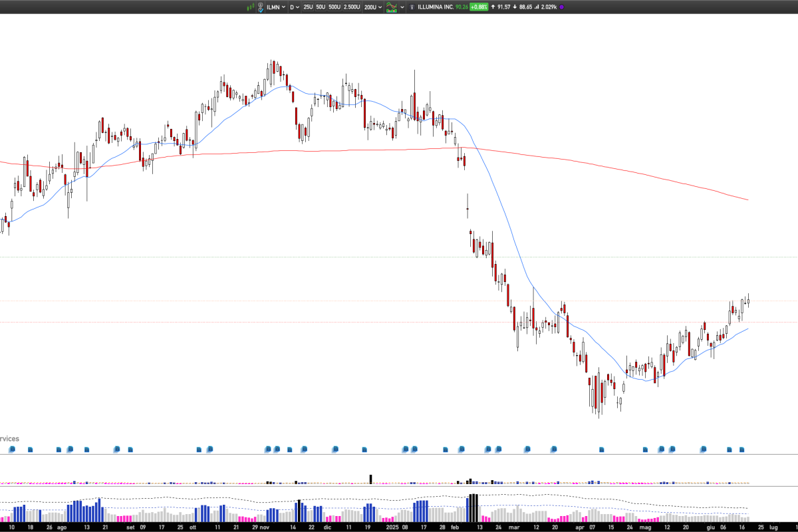798x532 pixels.
Task: Toggle the symbol link lock icon
Action: coord(260,7)
